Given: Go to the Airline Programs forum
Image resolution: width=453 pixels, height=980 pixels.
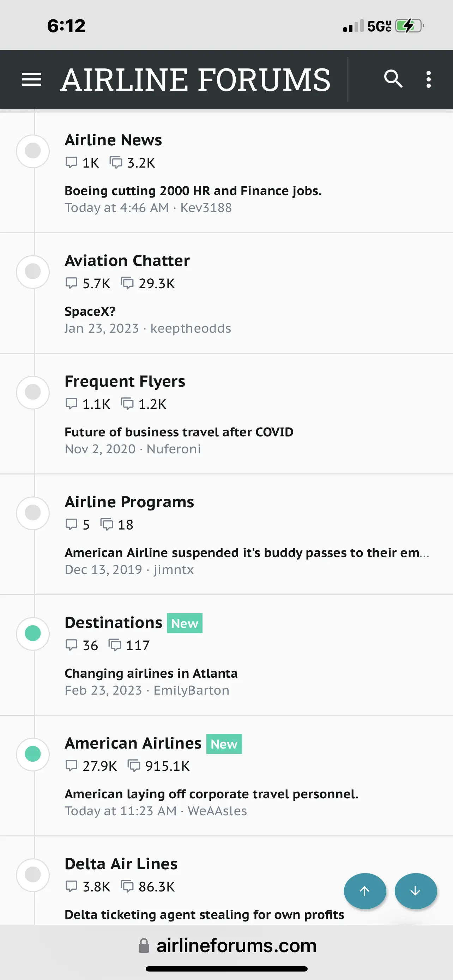Looking at the screenshot, I should [x=129, y=502].
